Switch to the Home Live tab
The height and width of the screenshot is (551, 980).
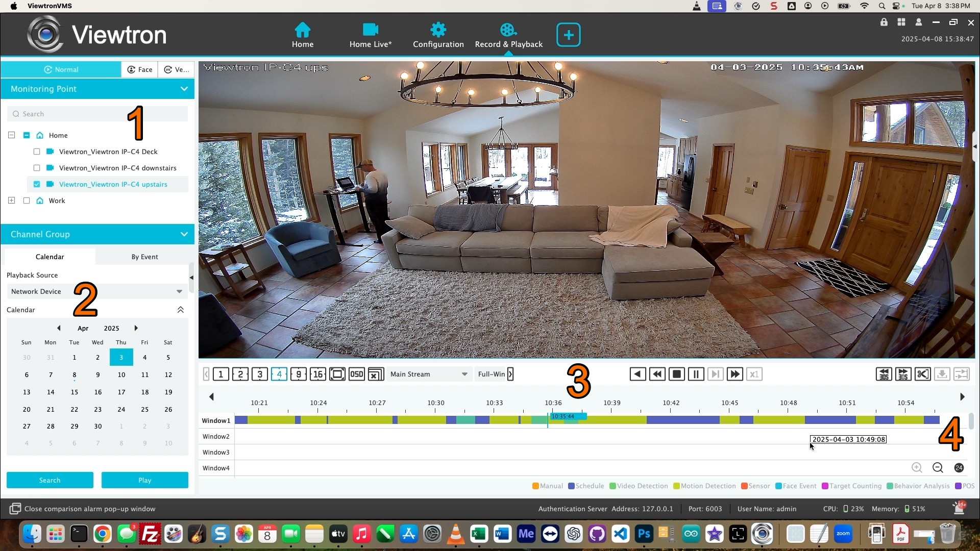(x=371, y=35)
